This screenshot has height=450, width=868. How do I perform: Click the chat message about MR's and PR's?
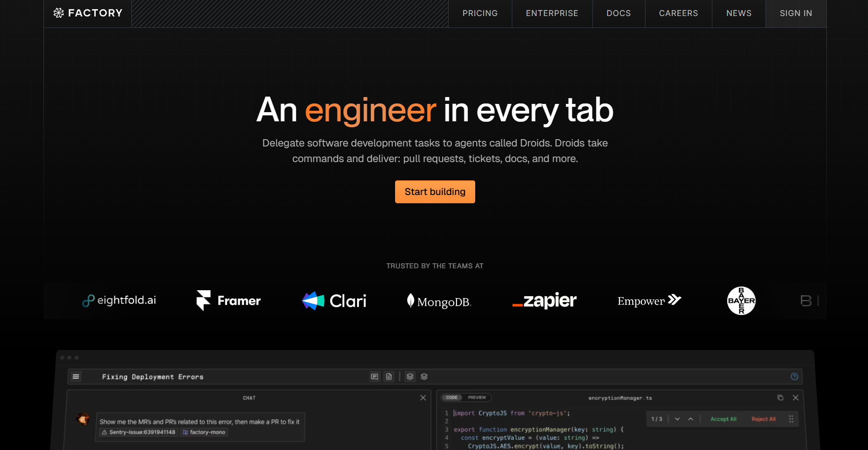tap(200, 422)
